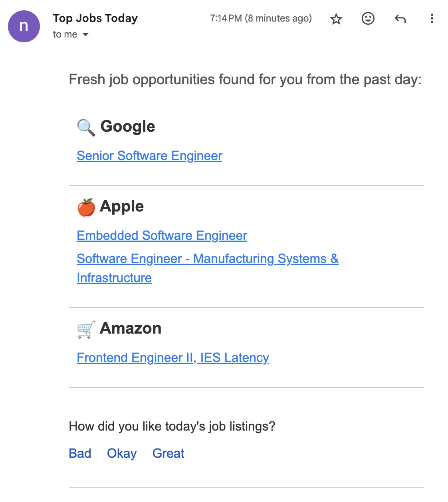Rate today's job listings as Okay
This screenshot has height=502, width=448.
point(121,453)
